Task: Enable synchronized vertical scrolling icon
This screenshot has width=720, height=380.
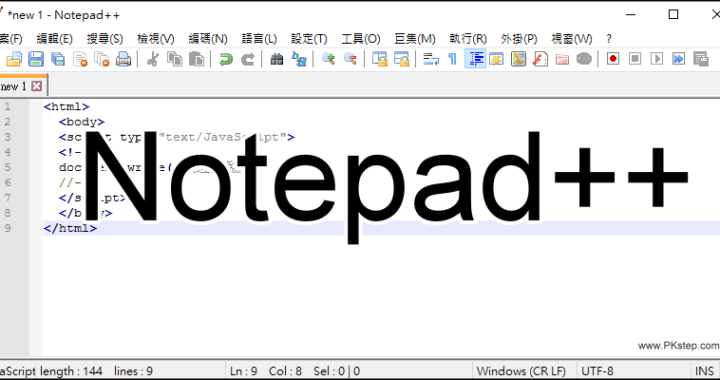Action: pyautogui.click(x=379, y=59)
